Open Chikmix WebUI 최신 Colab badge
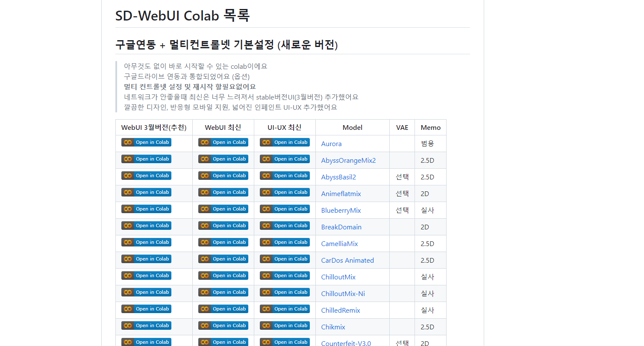 [x=223, y=325]
